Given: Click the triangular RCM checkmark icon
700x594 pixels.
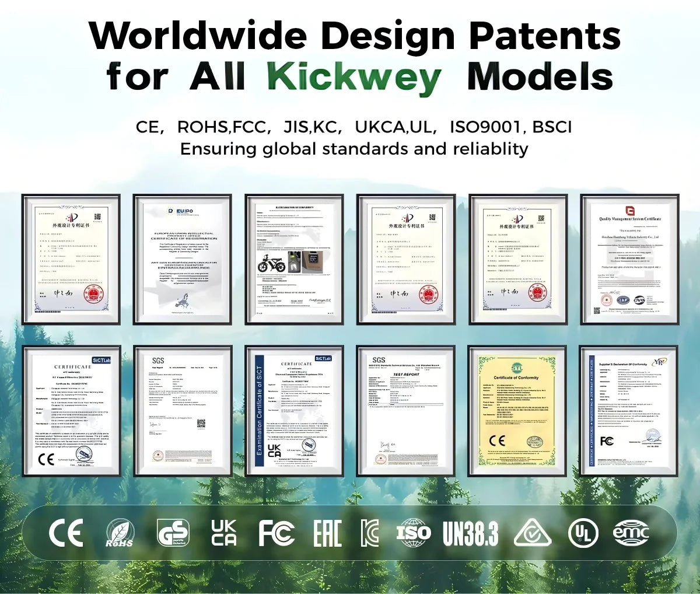Looking at the screenshot, I should tap(532, 533).
